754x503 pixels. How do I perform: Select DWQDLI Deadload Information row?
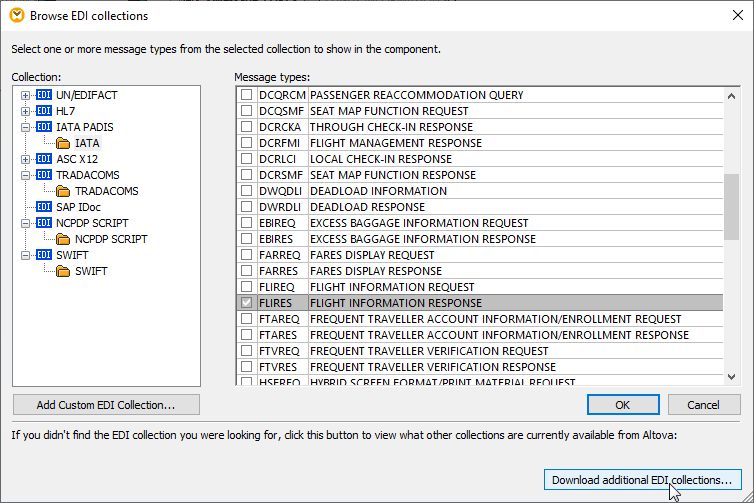click(x=378, y=191)
